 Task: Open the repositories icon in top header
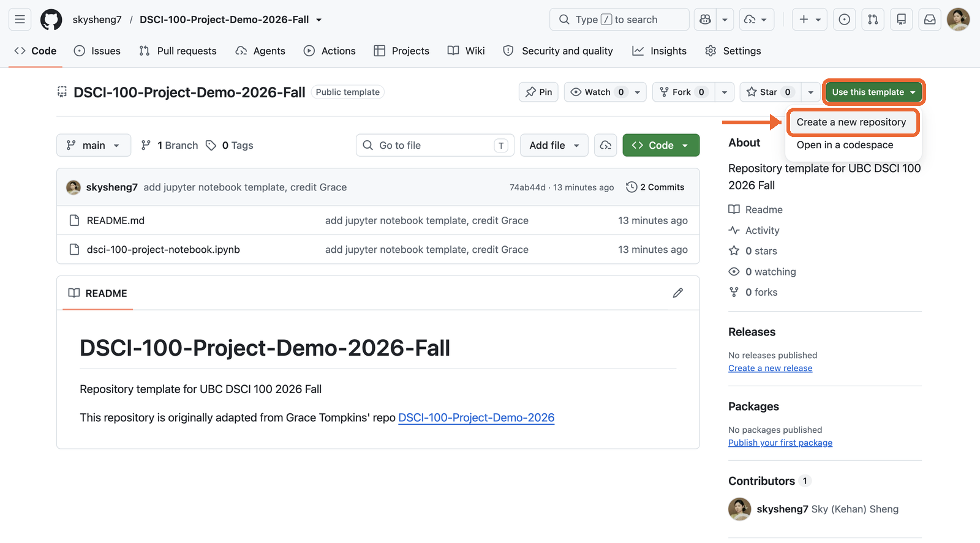pyautogui.click(x=902, y=20)
